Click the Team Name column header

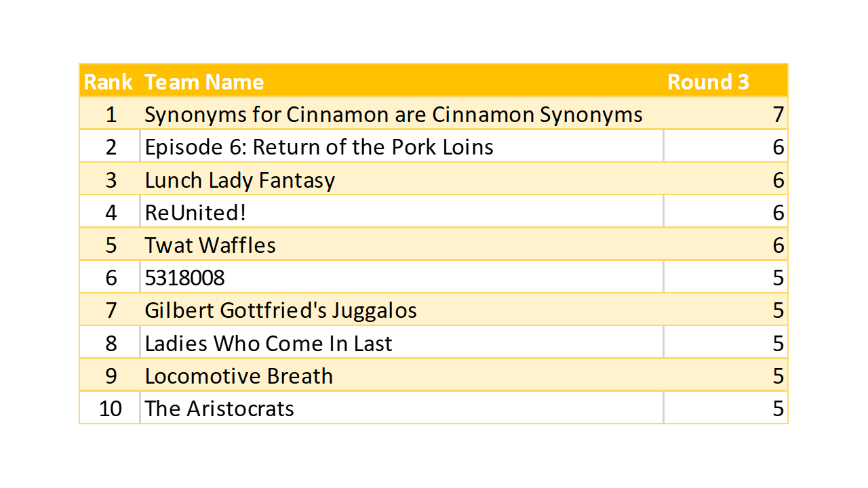click(x=204, y=82)
